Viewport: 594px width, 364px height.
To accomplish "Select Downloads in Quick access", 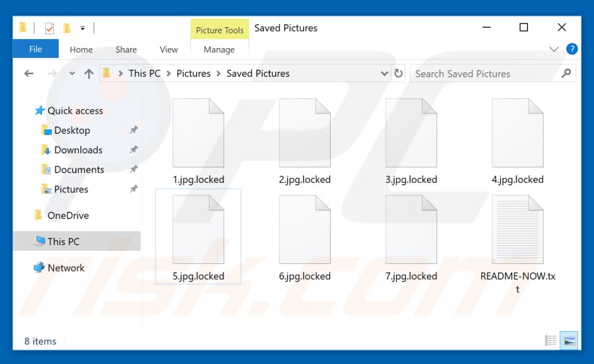I will click(x=78, y=150).
